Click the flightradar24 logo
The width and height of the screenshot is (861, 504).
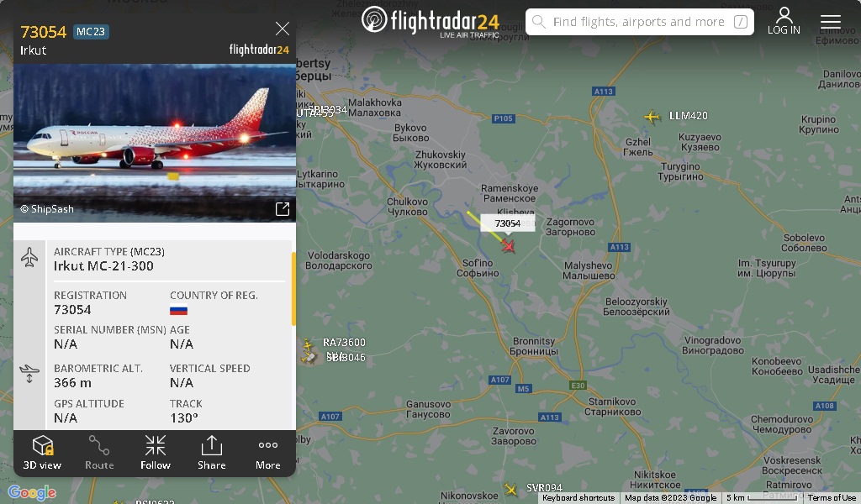pyautogui.click(x=430, y=21)
